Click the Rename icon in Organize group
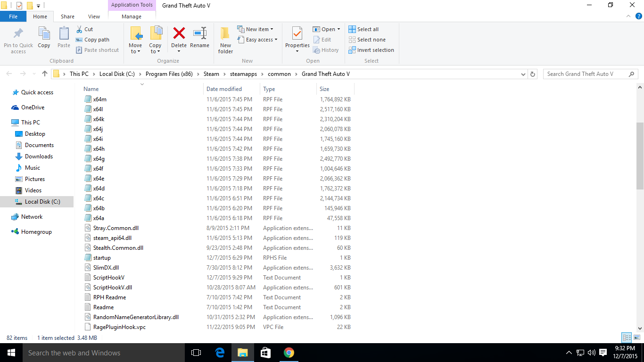The image size is (644, 362). point(200,33)
